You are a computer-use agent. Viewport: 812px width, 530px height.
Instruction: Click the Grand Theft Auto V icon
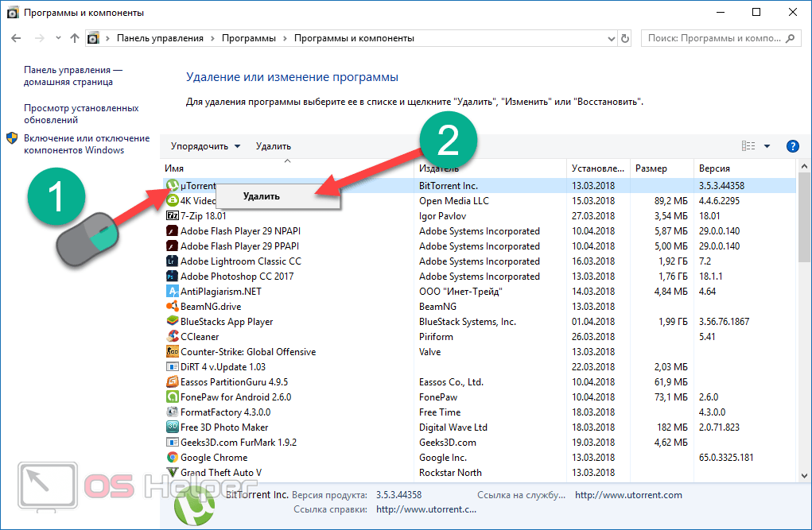coord(173,472)
